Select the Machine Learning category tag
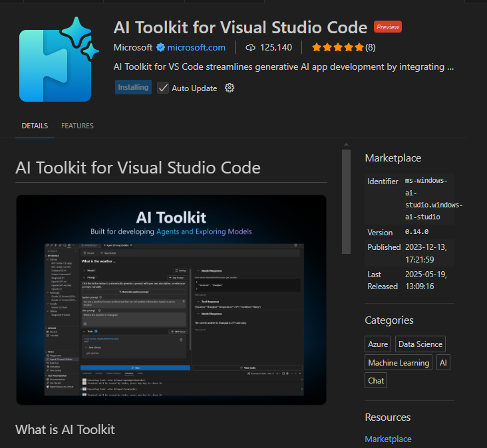This screenshot has width=487, height=448. point(399,362)
